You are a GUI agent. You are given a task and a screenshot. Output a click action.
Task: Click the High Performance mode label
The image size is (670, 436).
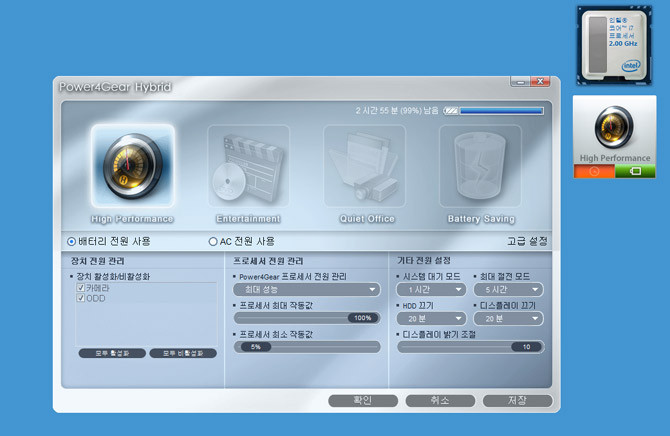pos(132,219)
